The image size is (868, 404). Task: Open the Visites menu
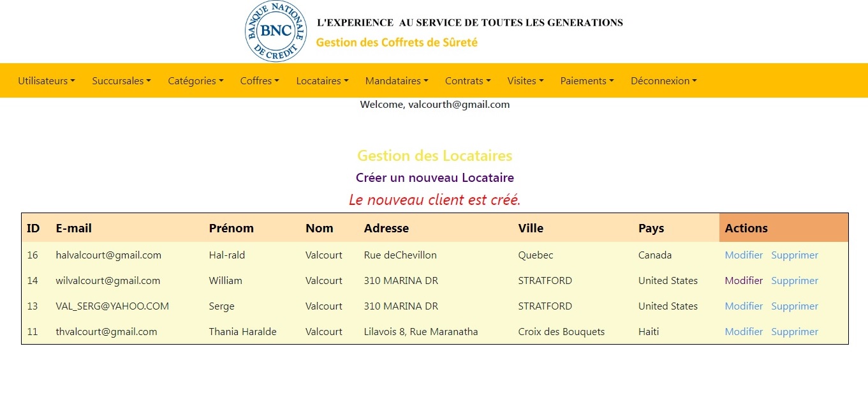[525, 81]
